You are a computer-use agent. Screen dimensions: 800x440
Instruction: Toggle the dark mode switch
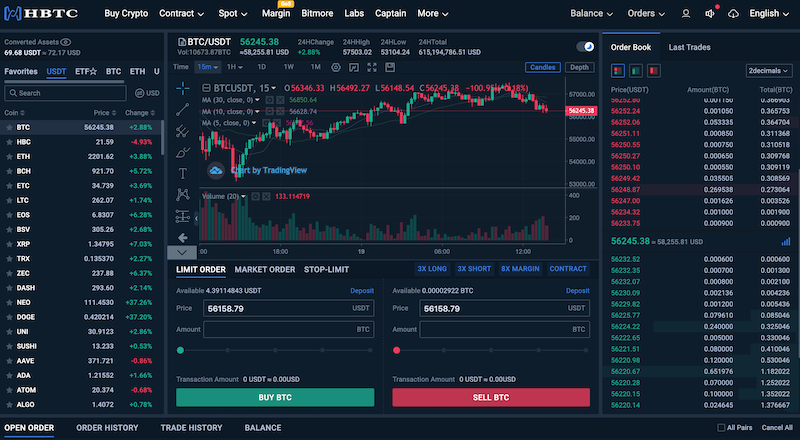pyautogui.click(x=585, y=46)
